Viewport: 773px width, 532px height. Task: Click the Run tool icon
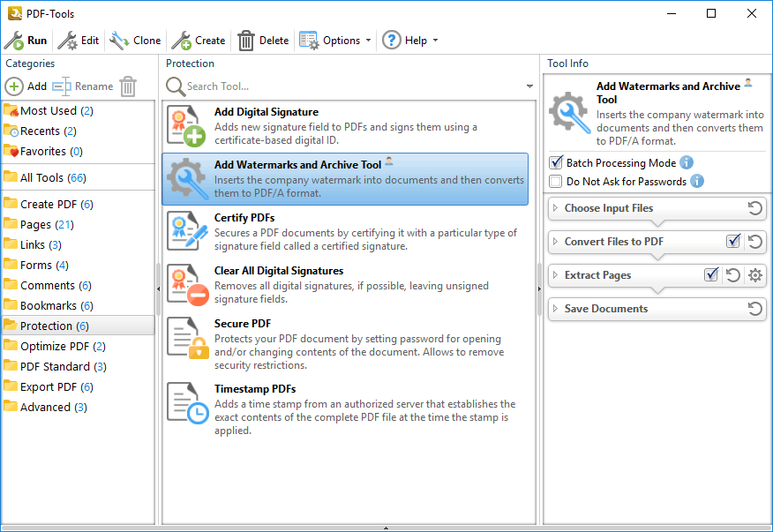14,41
